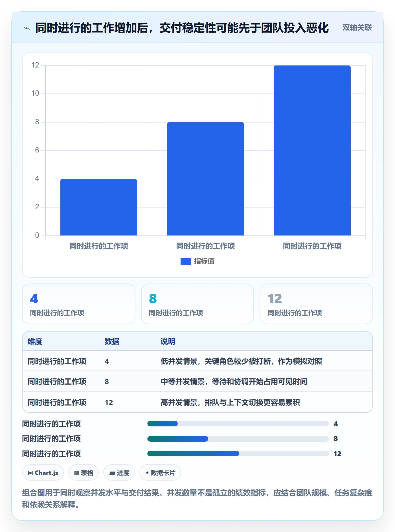Click the progress bar labelled 4

coord(238,424)
